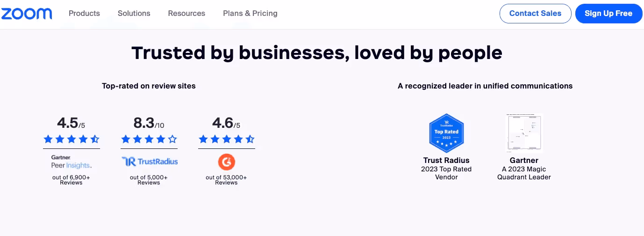
Task: Click the 8.3 rating star row
Action: coord(149,139)
